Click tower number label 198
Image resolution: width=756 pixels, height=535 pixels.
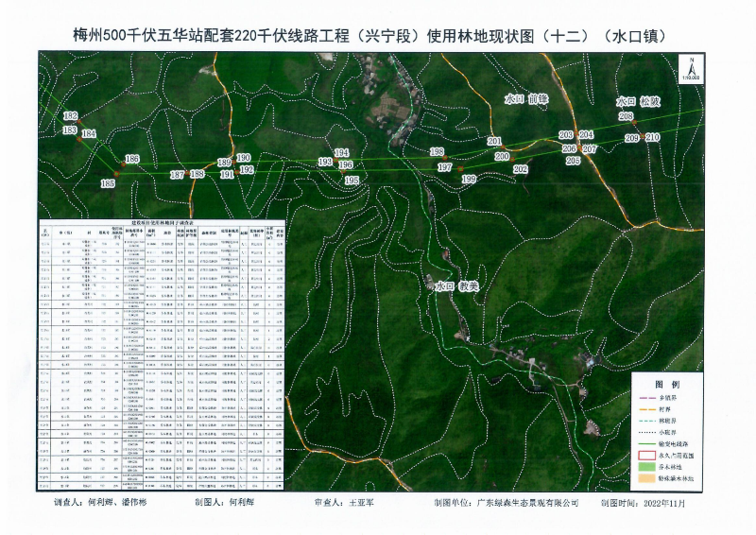437,151
